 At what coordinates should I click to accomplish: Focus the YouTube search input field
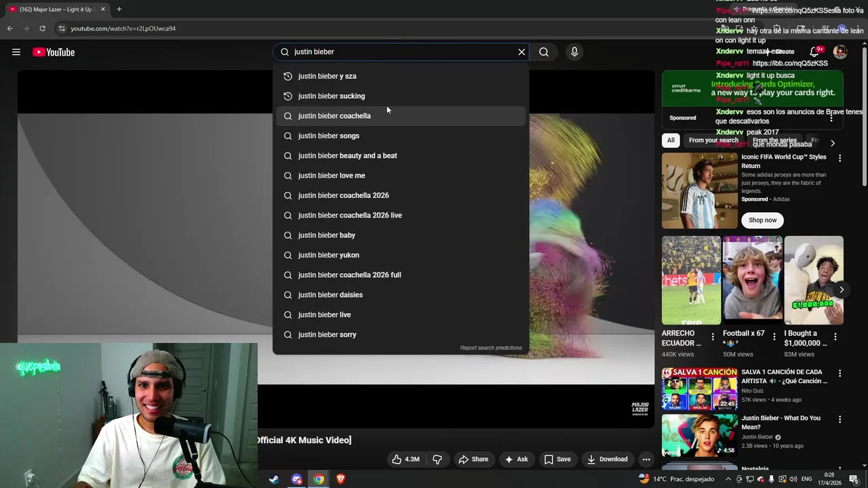pos(402,52)
